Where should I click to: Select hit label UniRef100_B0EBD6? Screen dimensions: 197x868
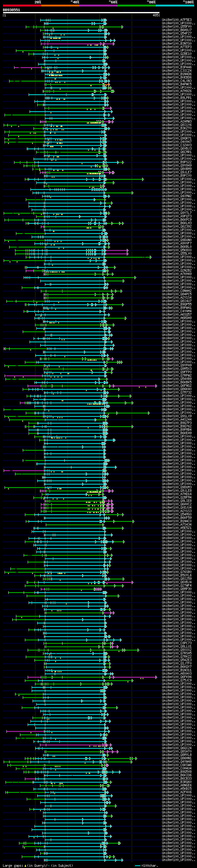177,78
